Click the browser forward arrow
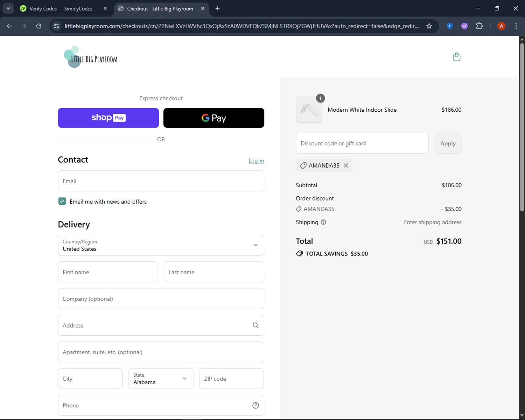This screenshot has width=525, height=420. click(x=24, y=26)
